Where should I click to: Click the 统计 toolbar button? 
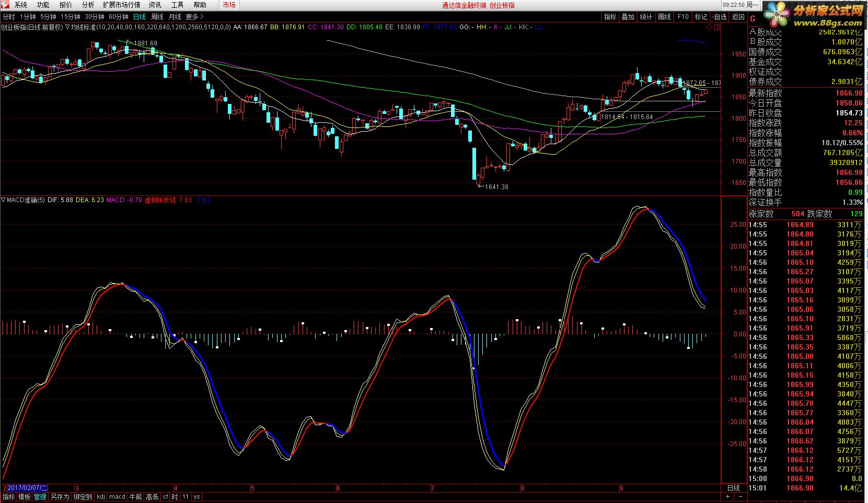tap(646, 17)
